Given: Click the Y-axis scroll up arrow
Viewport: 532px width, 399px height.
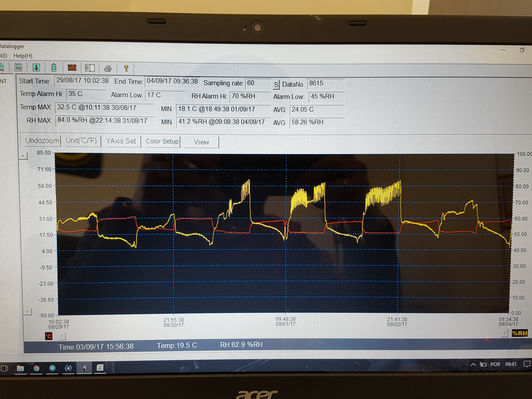Looking at the screenshot, I should point(23,156).
